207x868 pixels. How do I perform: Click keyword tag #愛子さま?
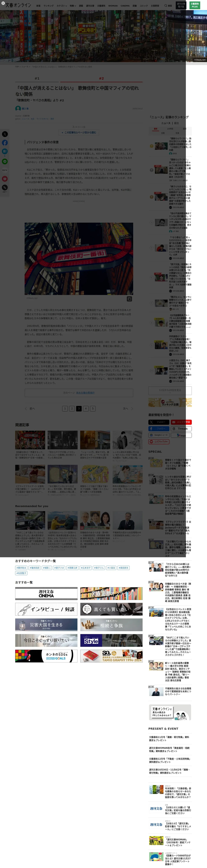pyautogui.click(x=59, y=568)
